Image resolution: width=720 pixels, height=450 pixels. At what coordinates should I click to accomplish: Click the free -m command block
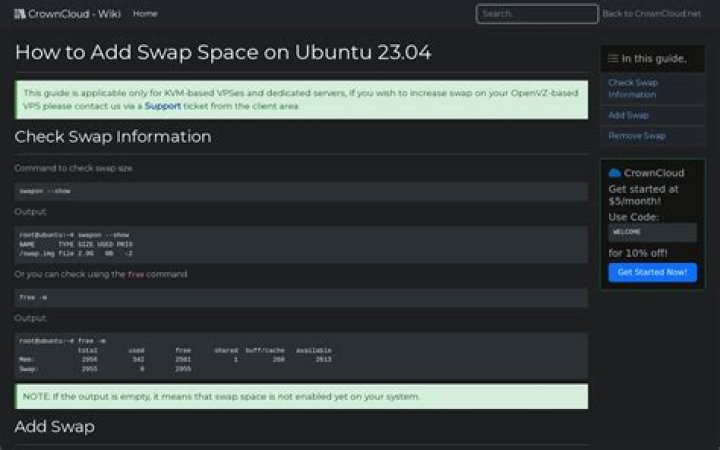[x=301, y=298]
